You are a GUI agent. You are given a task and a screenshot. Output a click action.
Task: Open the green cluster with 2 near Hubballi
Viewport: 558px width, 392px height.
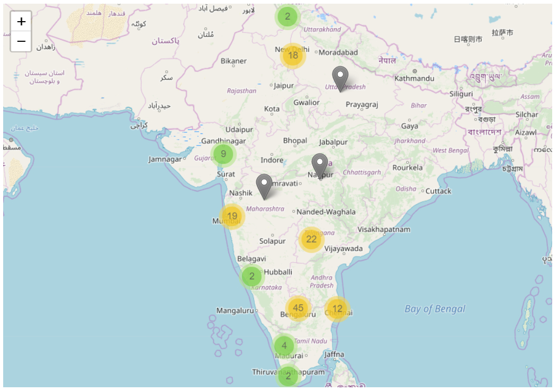pyautogui.click(x=251, y=276)
